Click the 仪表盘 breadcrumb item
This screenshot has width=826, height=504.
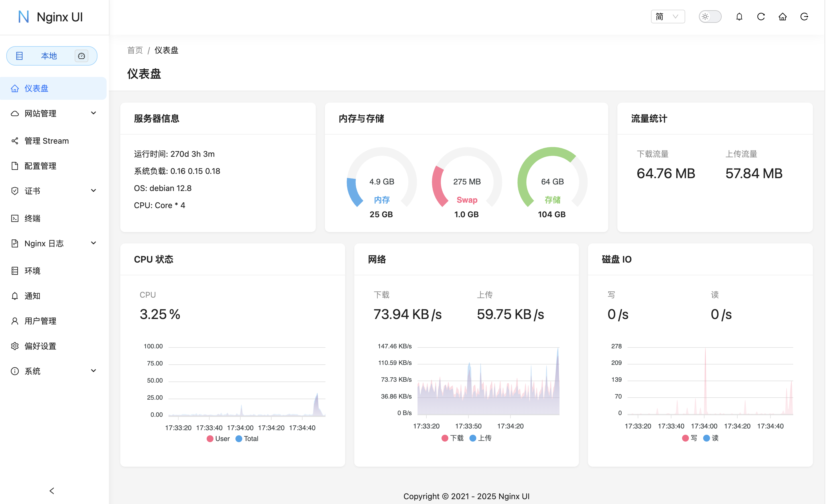(166, 50)
